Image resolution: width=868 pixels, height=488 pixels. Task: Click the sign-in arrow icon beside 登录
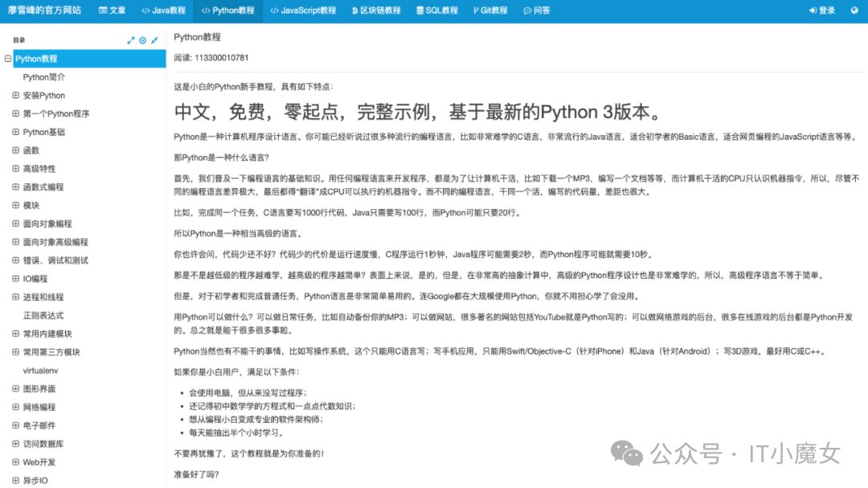pos(813,10)
